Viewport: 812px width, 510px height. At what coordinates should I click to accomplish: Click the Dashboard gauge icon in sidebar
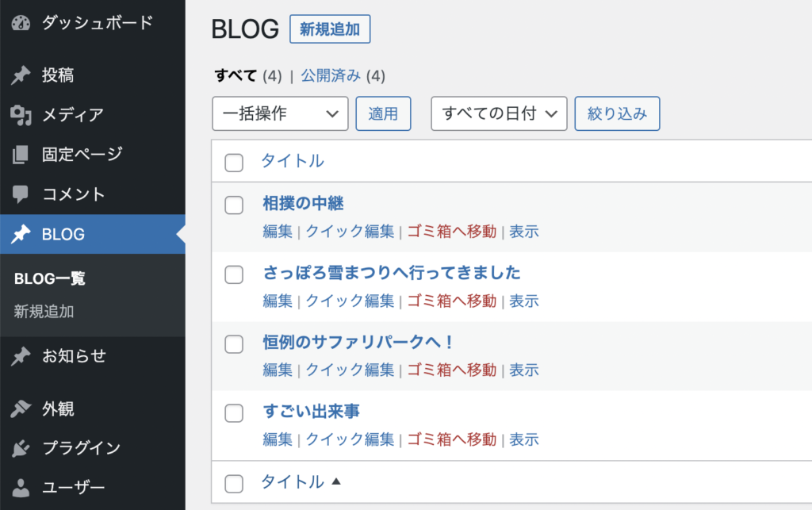(x=21, y=23)
